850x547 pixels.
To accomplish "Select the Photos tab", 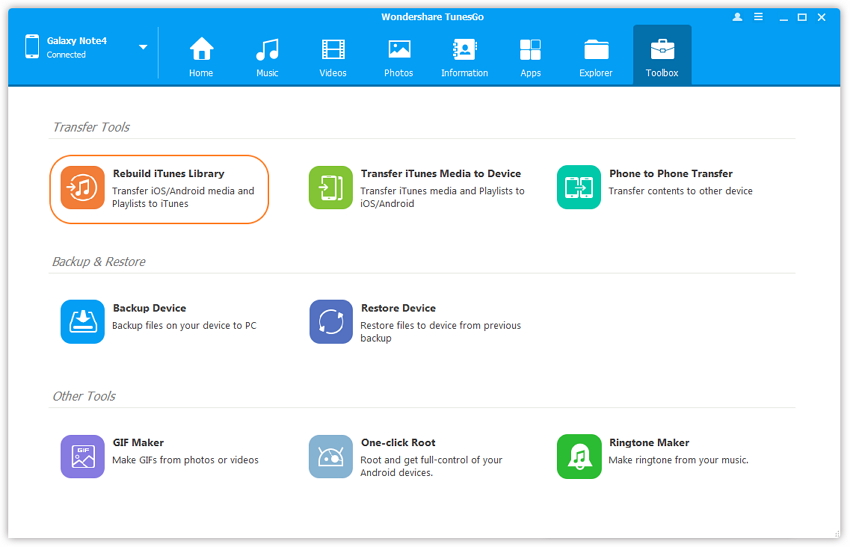I will click(x=398, y=56).
